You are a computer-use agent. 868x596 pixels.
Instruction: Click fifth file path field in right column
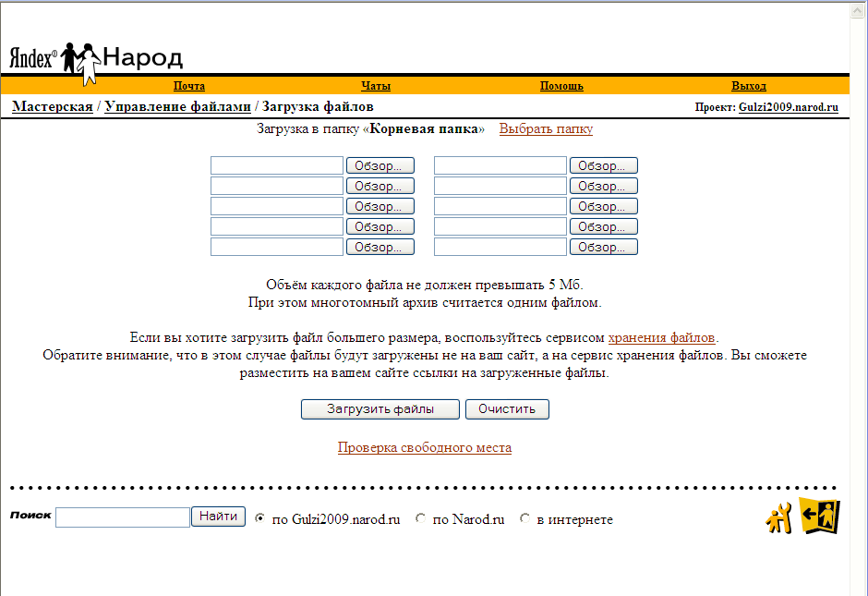click(500, 247)
